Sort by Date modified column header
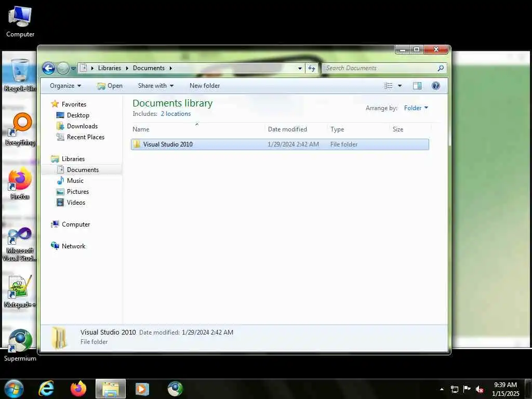Screen dimensions: 532x399 pos(296,129)
